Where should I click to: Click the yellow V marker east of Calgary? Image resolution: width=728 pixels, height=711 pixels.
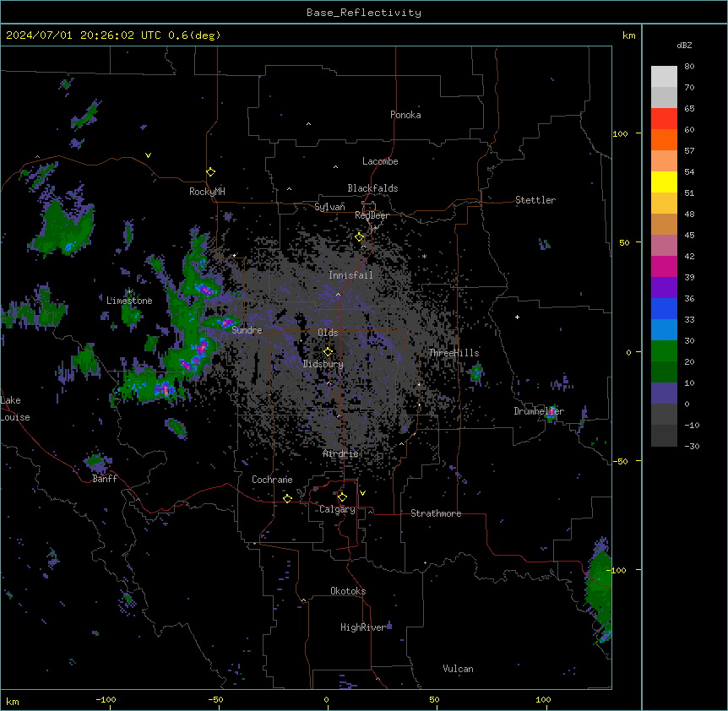pyautogui.click(x=362, y=493)
